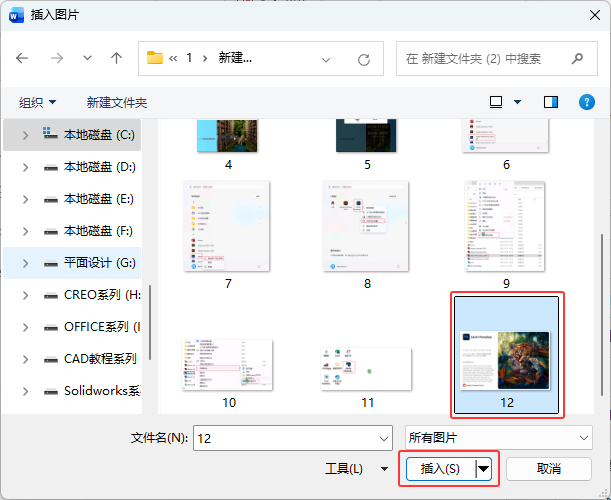The height and width of the screenshot is (500, 611).
Task: Go up one folder level
Action: 116,58
